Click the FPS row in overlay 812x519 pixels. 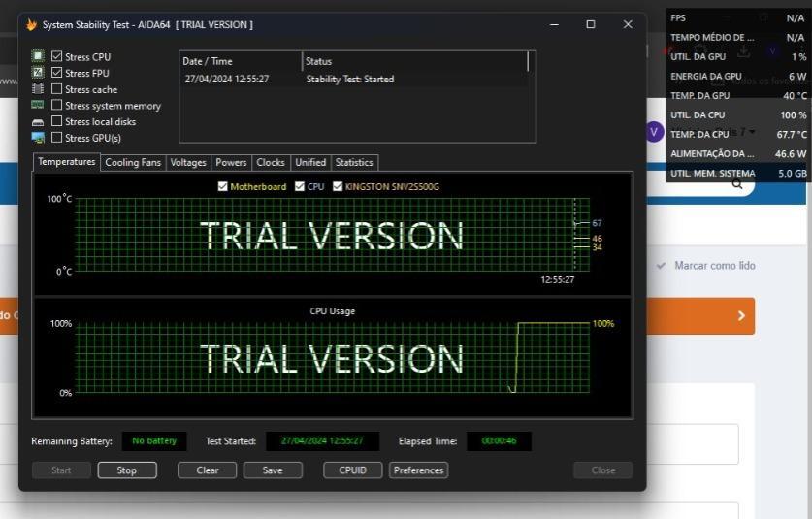coord(738,18)
